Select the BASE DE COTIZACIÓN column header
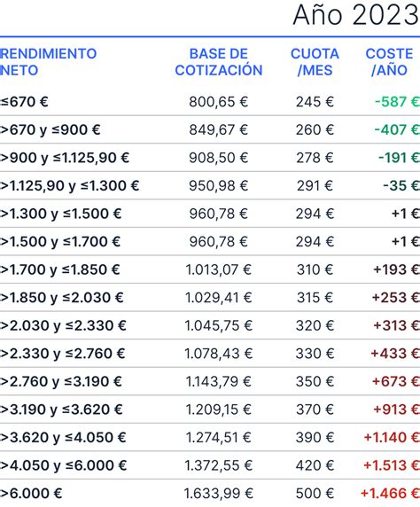Image resolution: width=420 pixels, height=507 pixels. pyautogui.click(x=219, y=62)
